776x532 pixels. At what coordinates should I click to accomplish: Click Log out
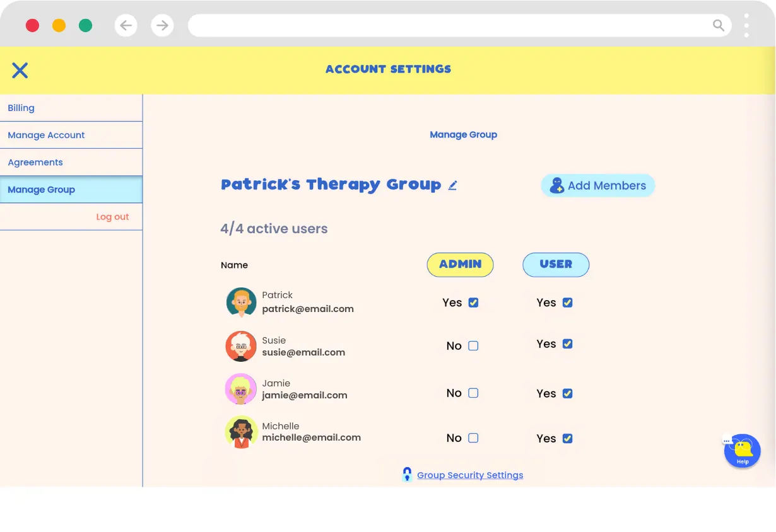pos(112,217)
